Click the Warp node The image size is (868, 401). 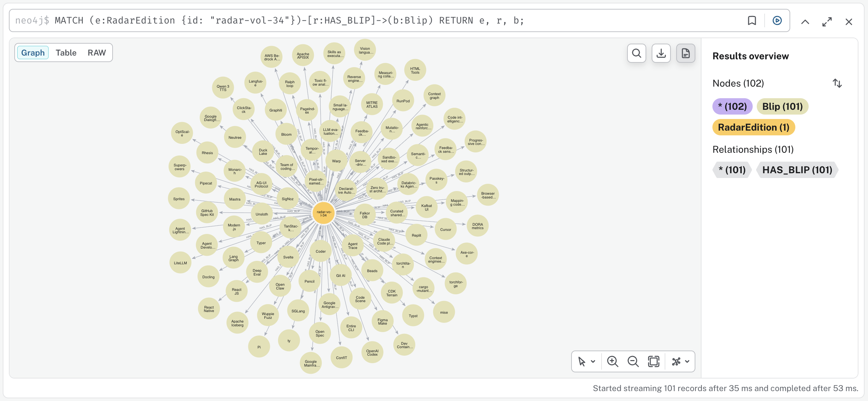coord(336,161)
